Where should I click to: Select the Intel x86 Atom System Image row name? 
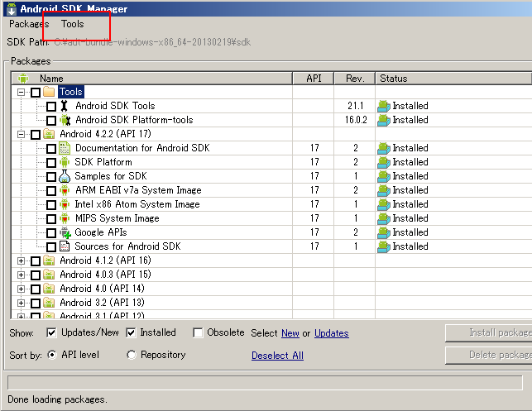tap(137, 204)
